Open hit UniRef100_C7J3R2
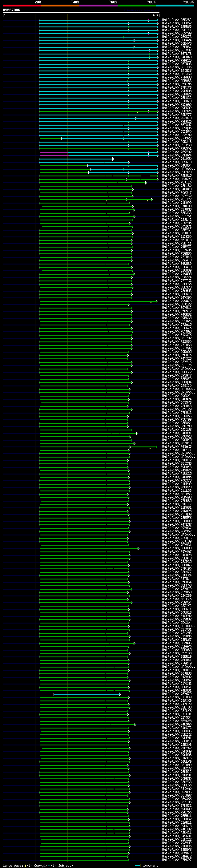197x868 pixels. pos(177,138)
